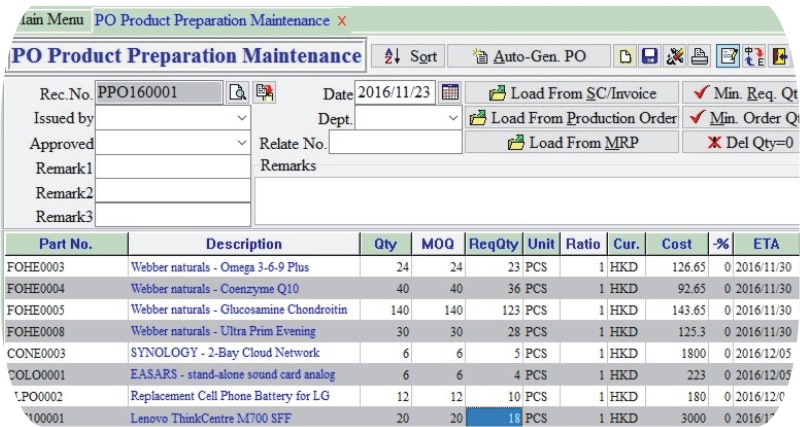The image size is (800, 427).
Task: Open the calendar picker next to Date
Action: click(449, 92)
